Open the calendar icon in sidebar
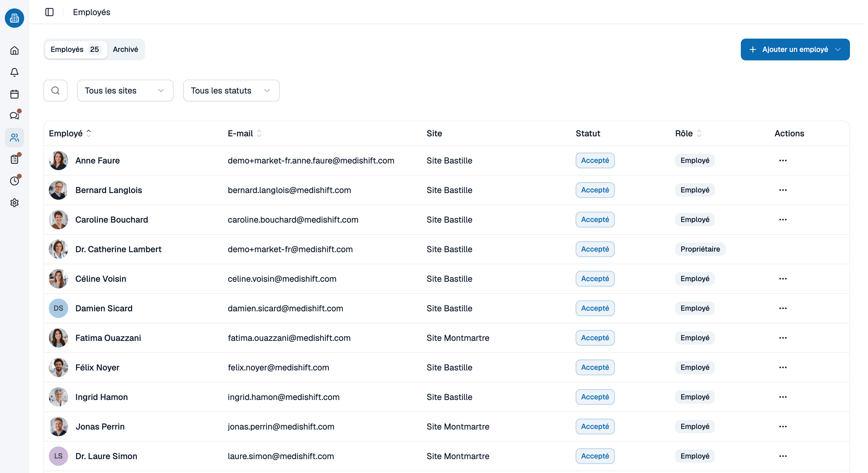868x473 pixels. click(14, 94)
